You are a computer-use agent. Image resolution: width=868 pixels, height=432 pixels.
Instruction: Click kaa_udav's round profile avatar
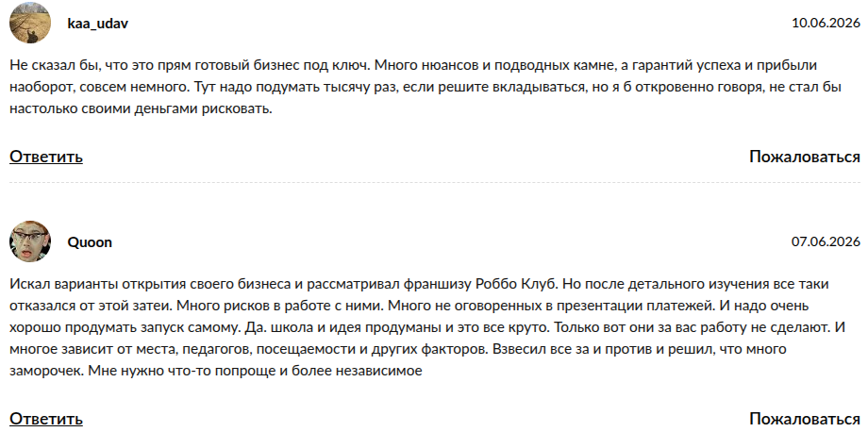coord(30,23)
